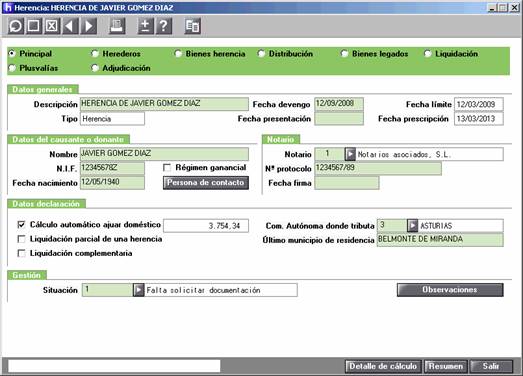
Task: Click the app icon in title bar
Action: pos(7,7)
